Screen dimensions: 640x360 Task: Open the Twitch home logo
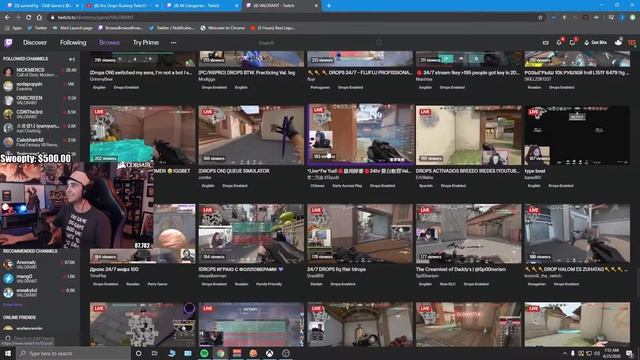tap(8, 42)
